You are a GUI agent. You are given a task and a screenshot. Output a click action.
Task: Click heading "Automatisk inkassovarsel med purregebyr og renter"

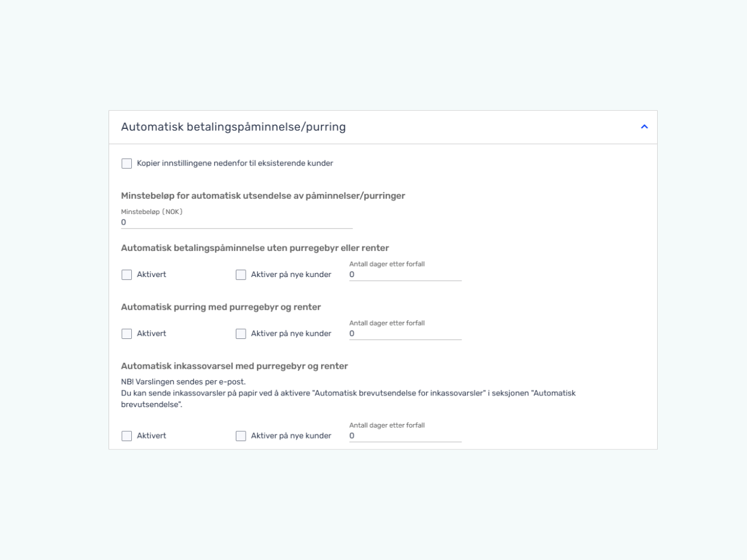pyautogui.click(x=234, y=366)
